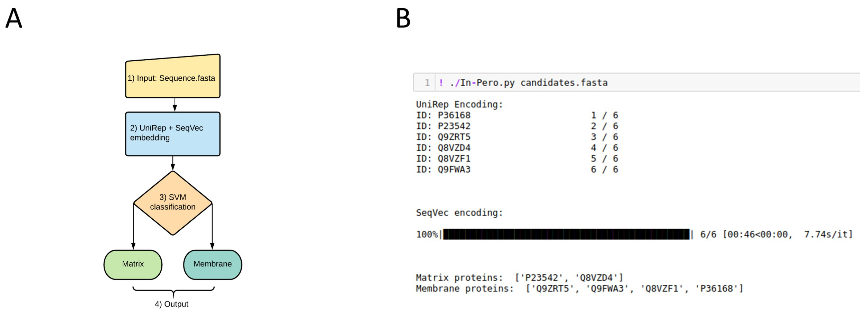The image size is (868, 316).
Task: Select the ID: Q9ZRT5 output line
Action: point(443,137)
